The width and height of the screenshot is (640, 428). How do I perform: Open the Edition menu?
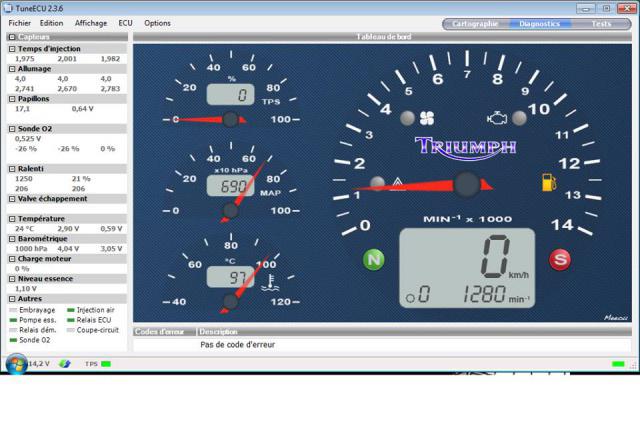[51, 23]
